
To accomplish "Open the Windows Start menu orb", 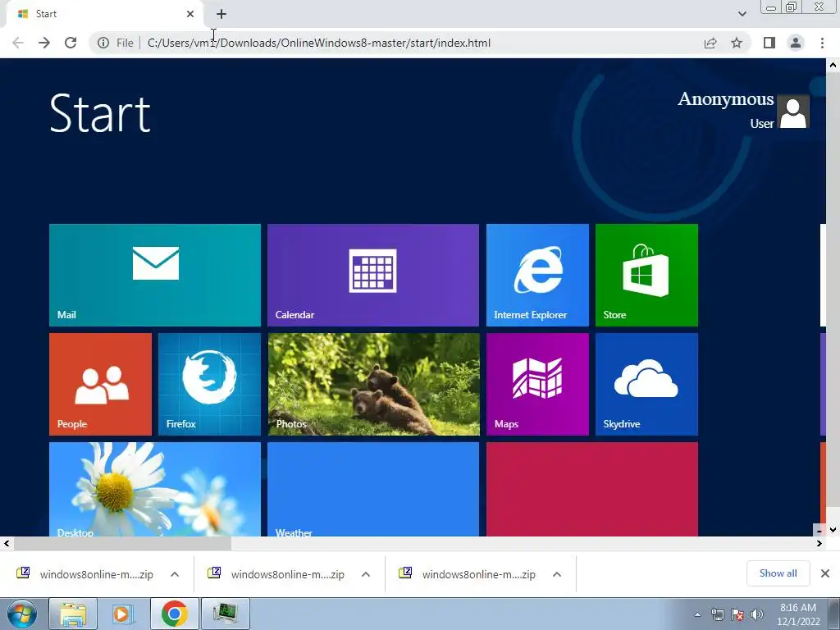I will tap(21, 614).
